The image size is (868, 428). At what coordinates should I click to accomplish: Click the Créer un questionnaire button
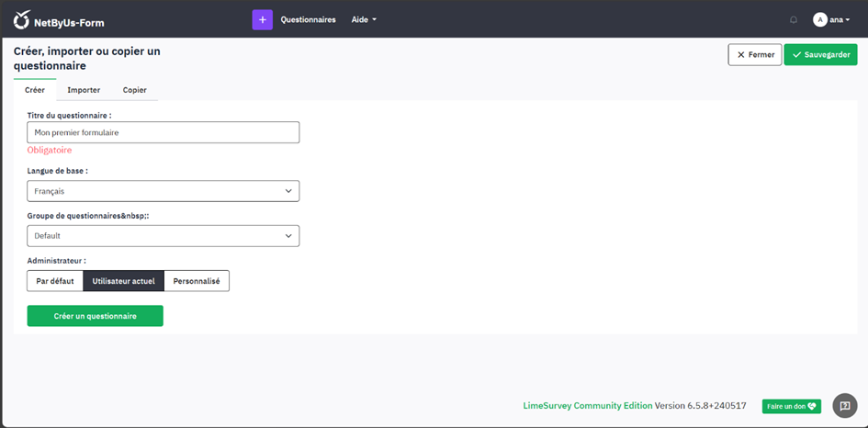[x=96, y=316]
